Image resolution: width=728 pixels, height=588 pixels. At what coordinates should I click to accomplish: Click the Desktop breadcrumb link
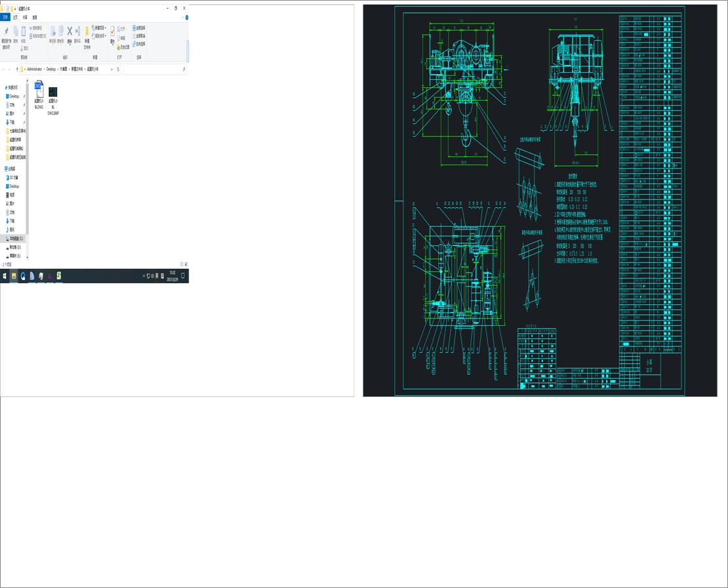point(50,68)
